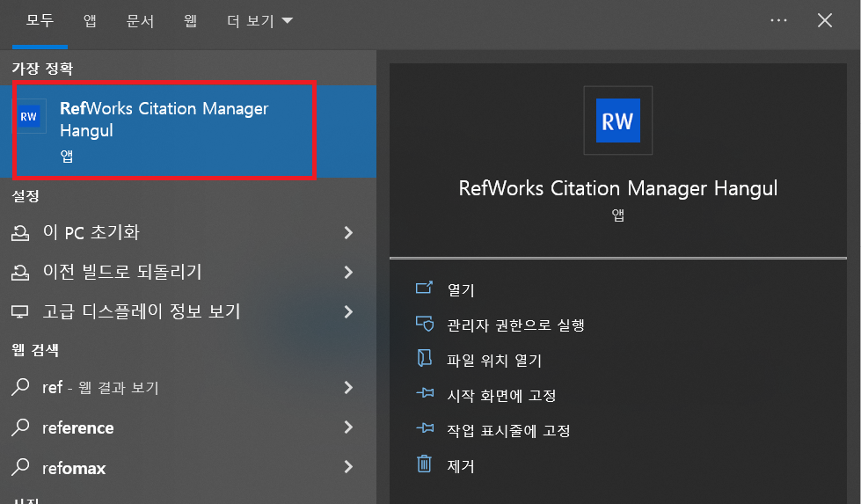Expand the 이전 빌드로 되돌리기 chevron arrow
Image resolution: width=861 pixels, height=504 pixels.
(349, 272)
